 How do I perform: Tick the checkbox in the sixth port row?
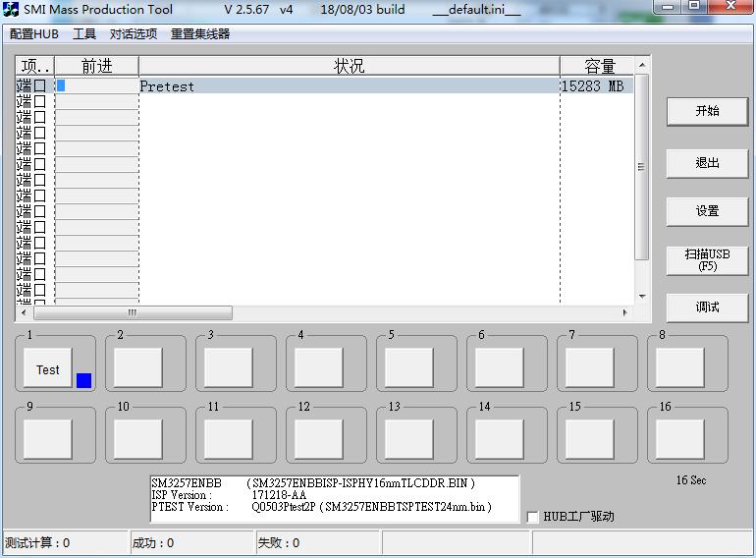(40, 164)
